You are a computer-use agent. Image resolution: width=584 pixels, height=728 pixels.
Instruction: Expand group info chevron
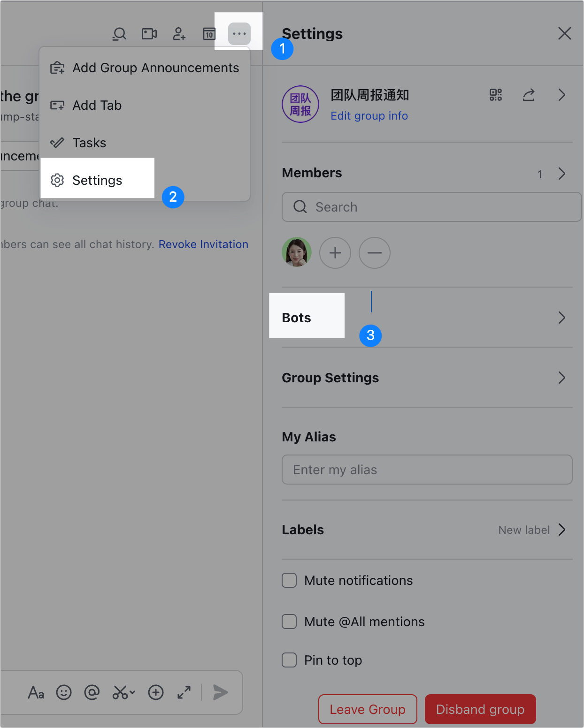point(562,95)
